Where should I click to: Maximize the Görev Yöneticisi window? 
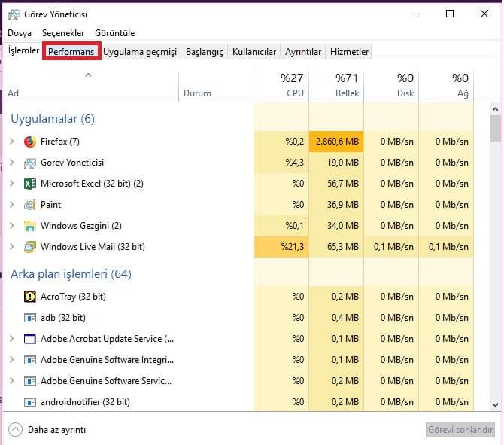tap(450, 14)
